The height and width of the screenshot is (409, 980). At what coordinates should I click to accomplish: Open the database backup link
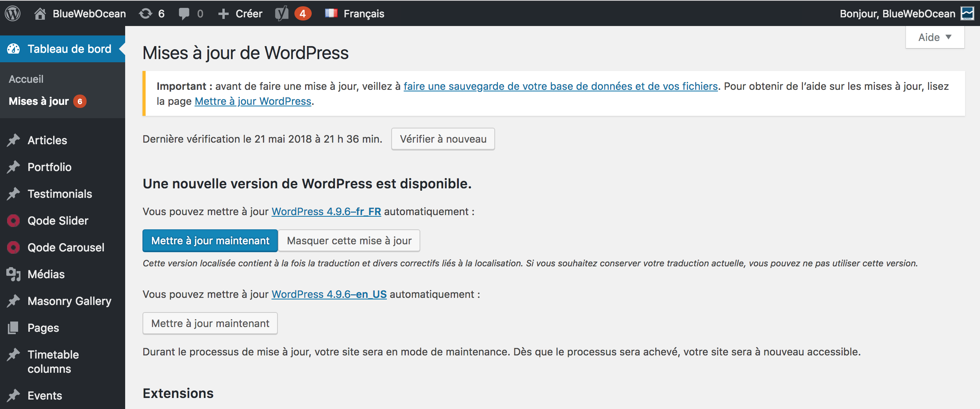coord(561,86)
